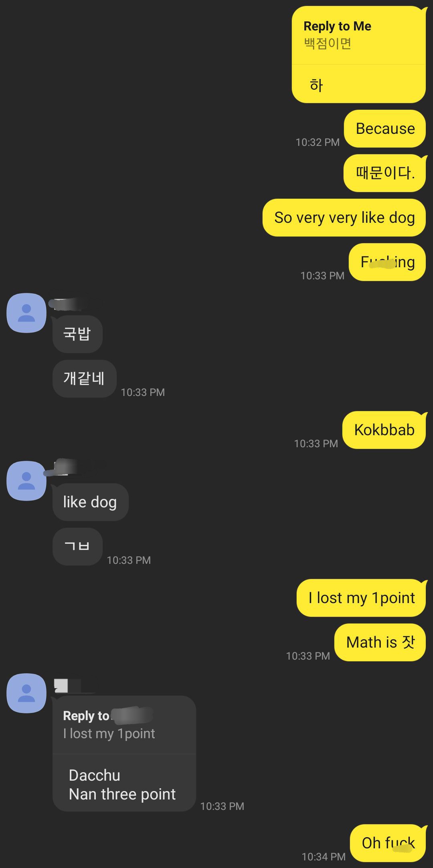Tap the 'Math is 잣' message bubble

coord(380,642)
